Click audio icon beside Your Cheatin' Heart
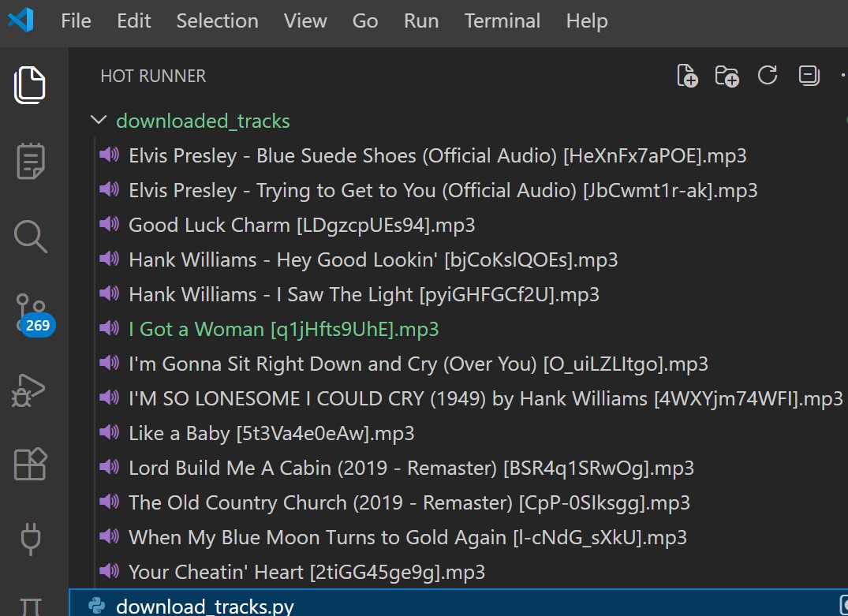848x616 pixels. (109, 571)
